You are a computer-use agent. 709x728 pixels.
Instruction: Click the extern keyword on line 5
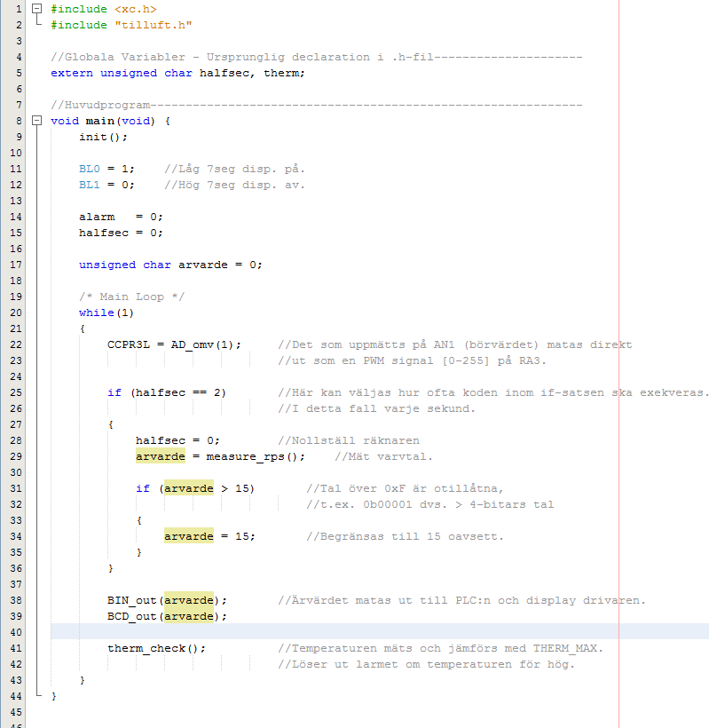71,73
